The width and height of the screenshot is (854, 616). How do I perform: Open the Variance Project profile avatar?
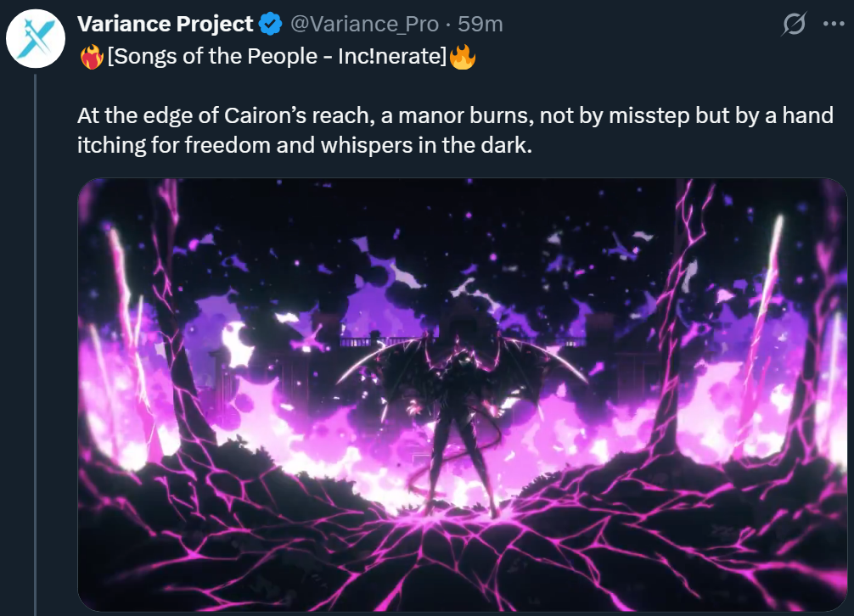tap(37, 38)
